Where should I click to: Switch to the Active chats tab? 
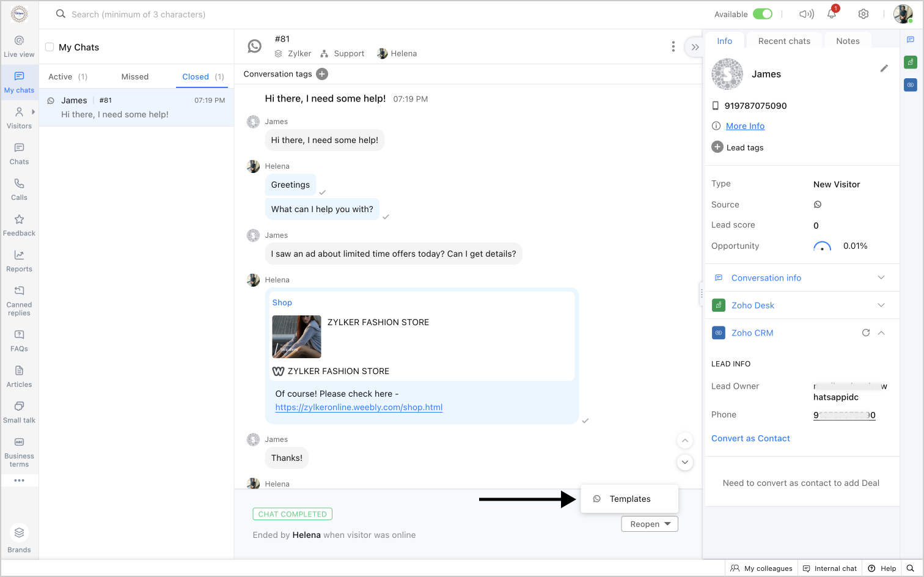[x=68, y=76]
